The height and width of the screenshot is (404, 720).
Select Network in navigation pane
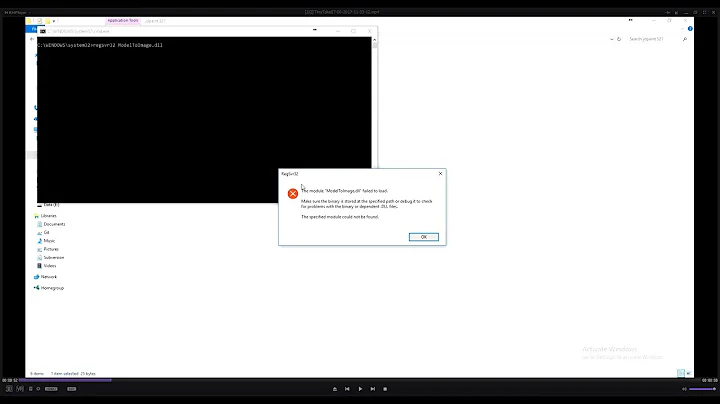click(x=49, y=277)
